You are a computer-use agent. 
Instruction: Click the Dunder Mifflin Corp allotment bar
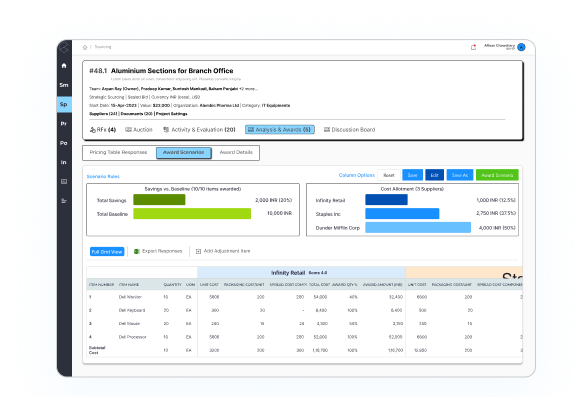click(x=418, y=227)
